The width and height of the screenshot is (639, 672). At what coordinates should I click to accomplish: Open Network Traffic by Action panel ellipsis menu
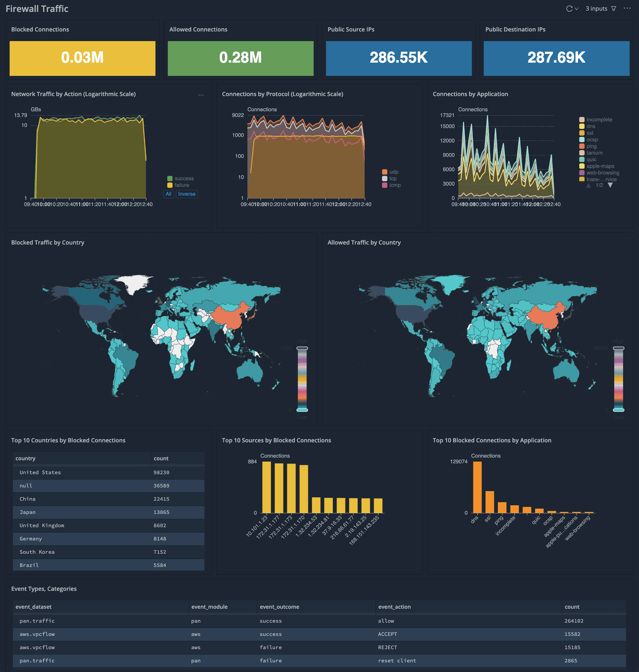[x=201, y=95]
